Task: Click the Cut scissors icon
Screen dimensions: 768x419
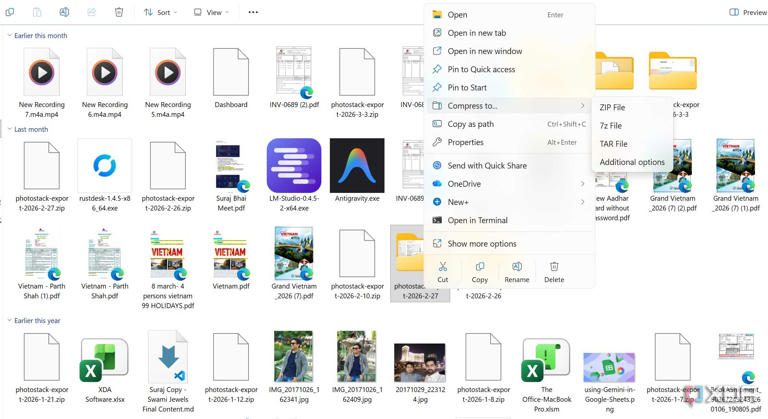Action: pos(443,267)
